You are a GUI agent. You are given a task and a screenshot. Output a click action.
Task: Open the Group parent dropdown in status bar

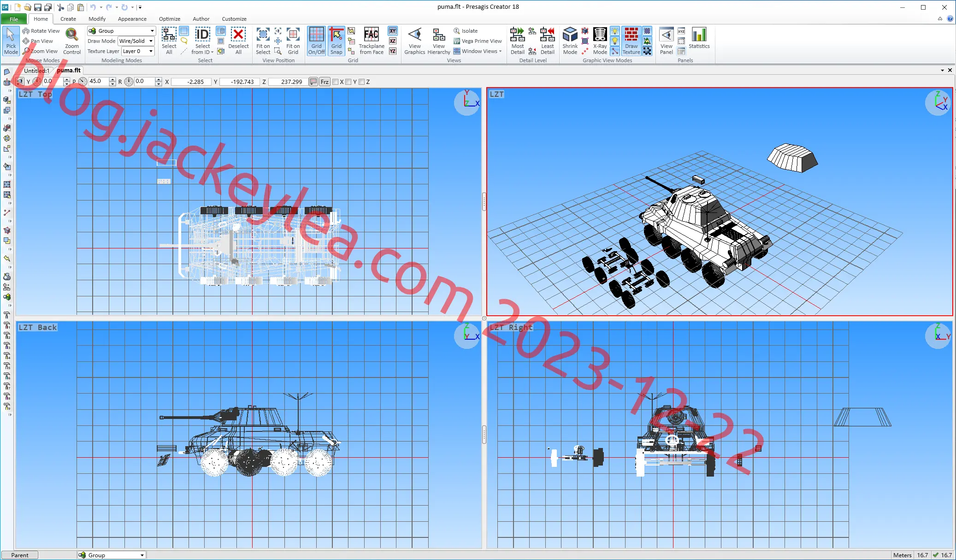[x=112, y=555]
